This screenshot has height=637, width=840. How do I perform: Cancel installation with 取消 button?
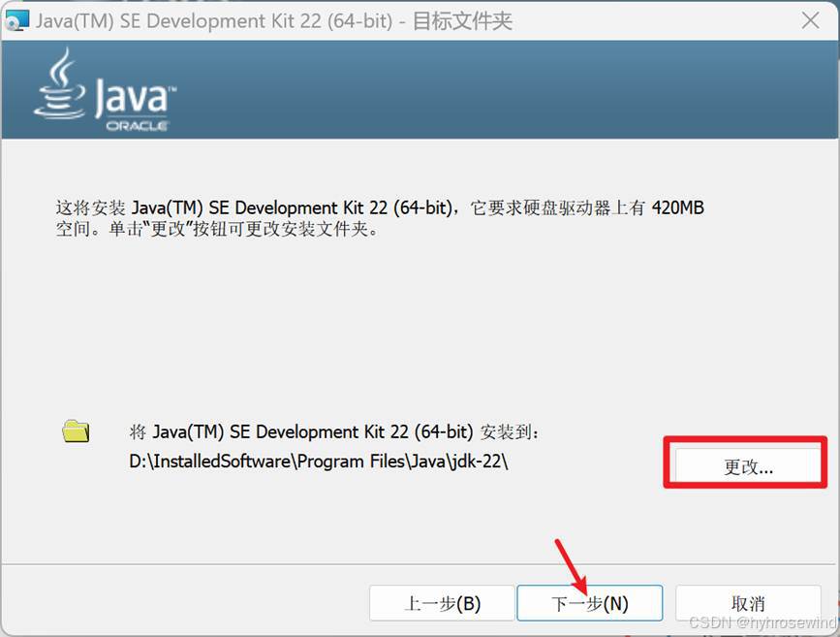(x=748, y=603)
